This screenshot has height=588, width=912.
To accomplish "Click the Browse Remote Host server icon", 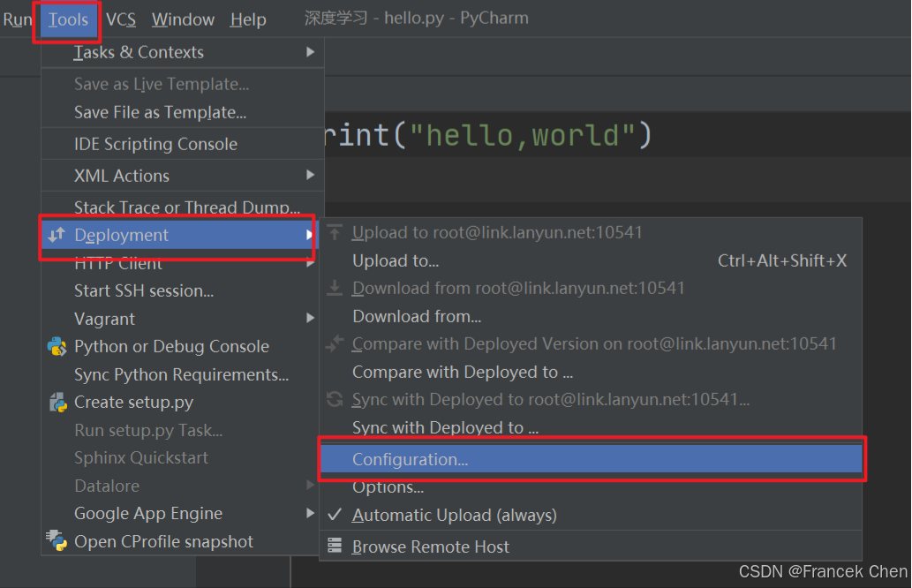I will pos(335,546).
